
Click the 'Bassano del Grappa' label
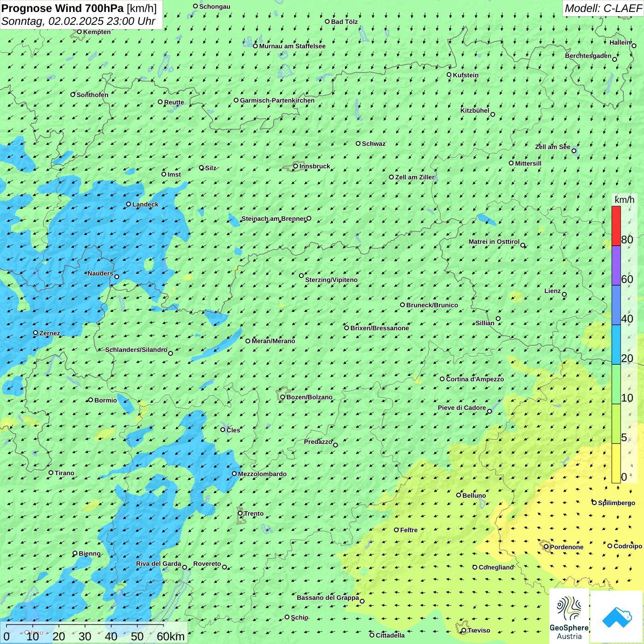coord(328,598)
